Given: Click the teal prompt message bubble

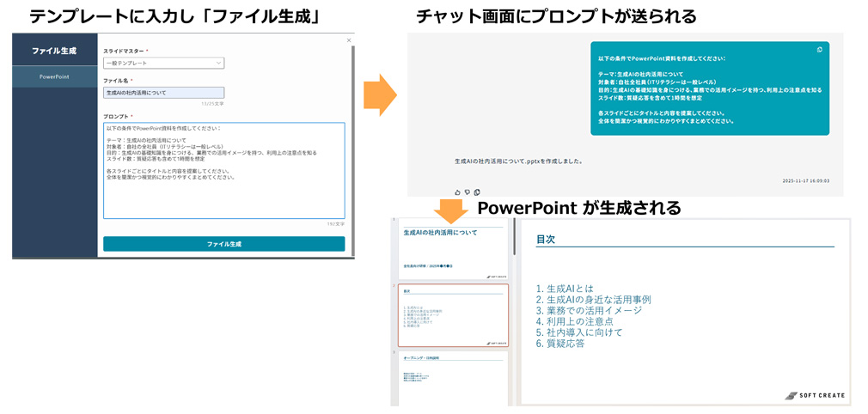Looking at the screenshot, I should [x=710, y=88].
